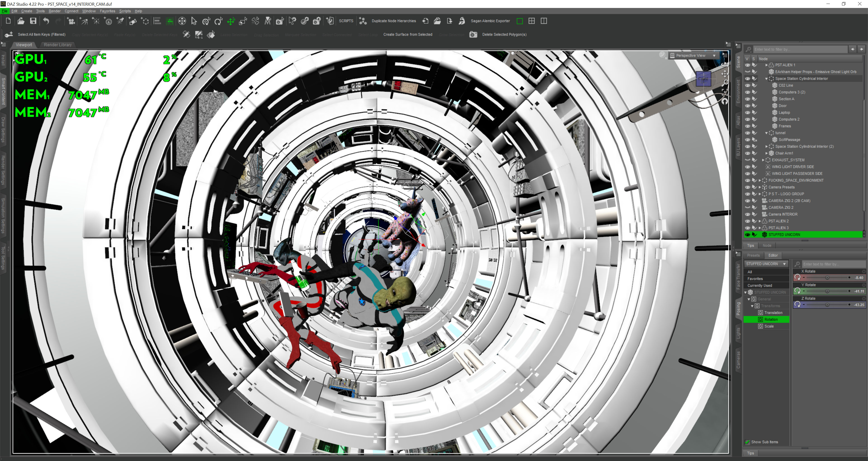The height and width of the screenshot is (461, 868).
Task: Select the Universal manipulator tool icon
Action: [x=206, y=21]
